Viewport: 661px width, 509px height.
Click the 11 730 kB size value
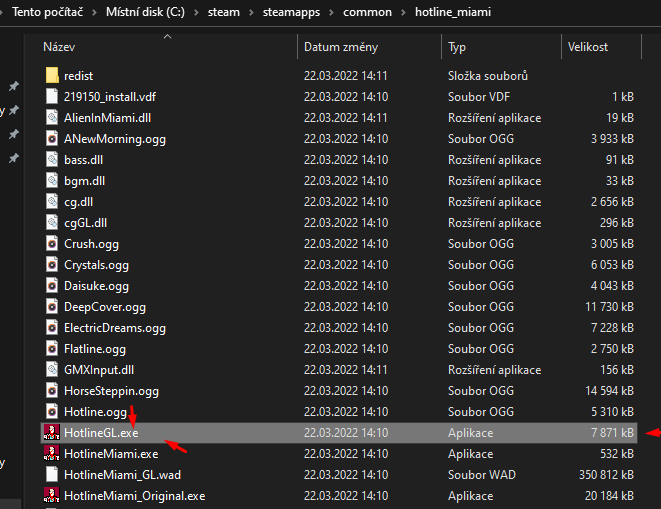tap(609, 307)
